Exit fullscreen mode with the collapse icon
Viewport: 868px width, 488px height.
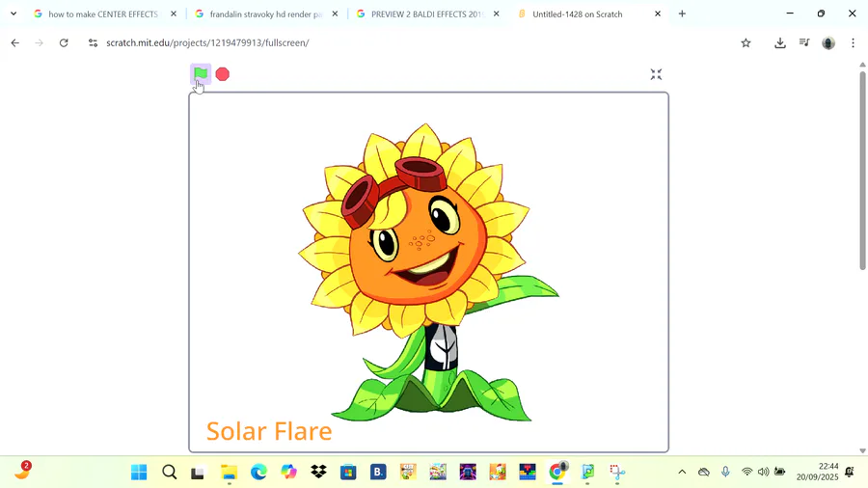click(x=656, y=74)
